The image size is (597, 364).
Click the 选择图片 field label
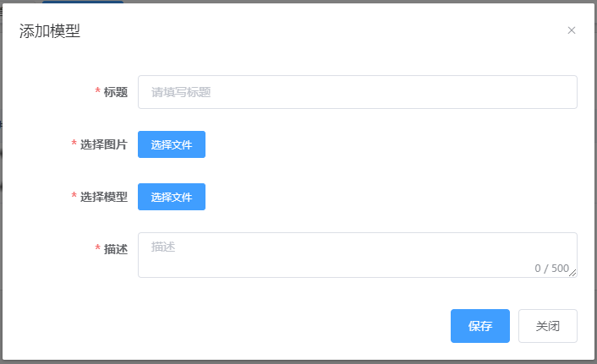[x=104, y=144]
